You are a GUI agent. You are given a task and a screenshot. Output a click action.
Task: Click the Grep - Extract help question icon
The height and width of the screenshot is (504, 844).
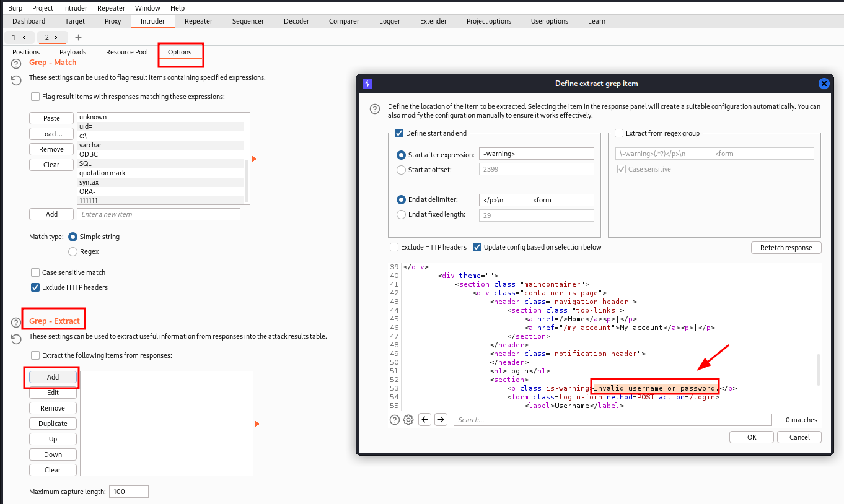click(16, 322)
